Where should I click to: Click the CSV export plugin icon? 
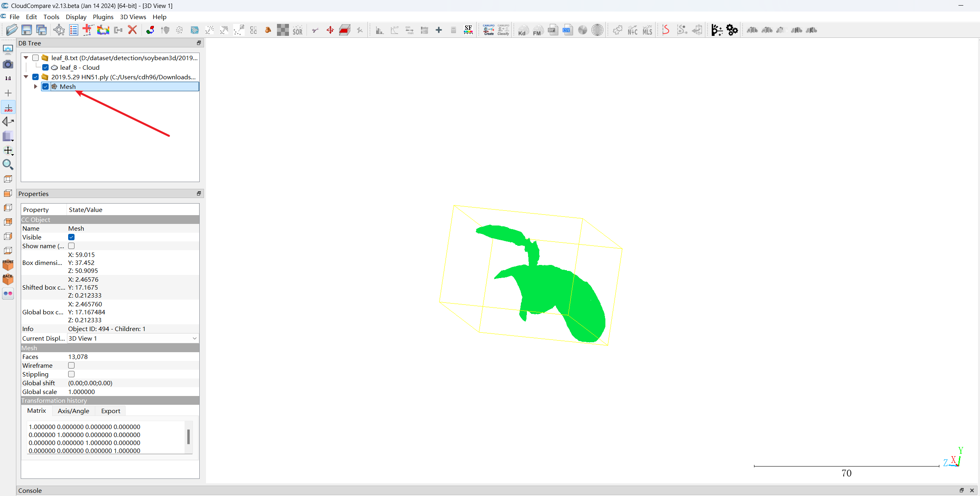(567, 30)
